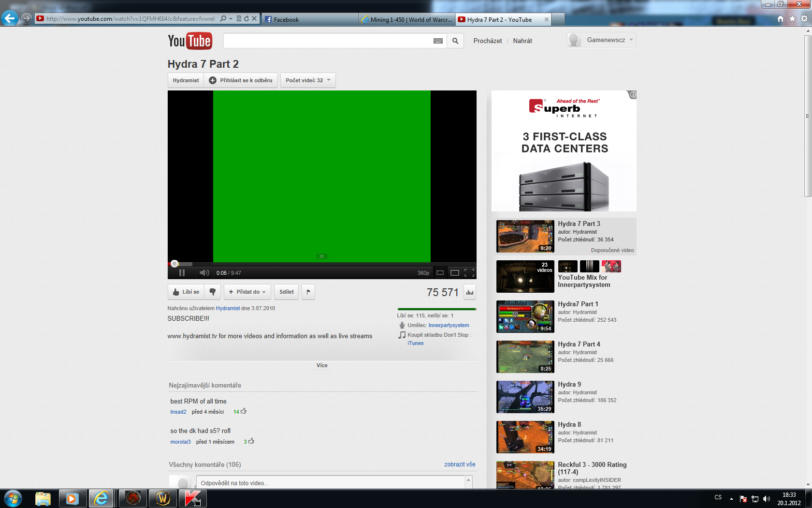The height and width of the screenshot is (508, 812).
Task: Open the 360p quality selector
Action: pyautogui.click(x=423, y=273)
